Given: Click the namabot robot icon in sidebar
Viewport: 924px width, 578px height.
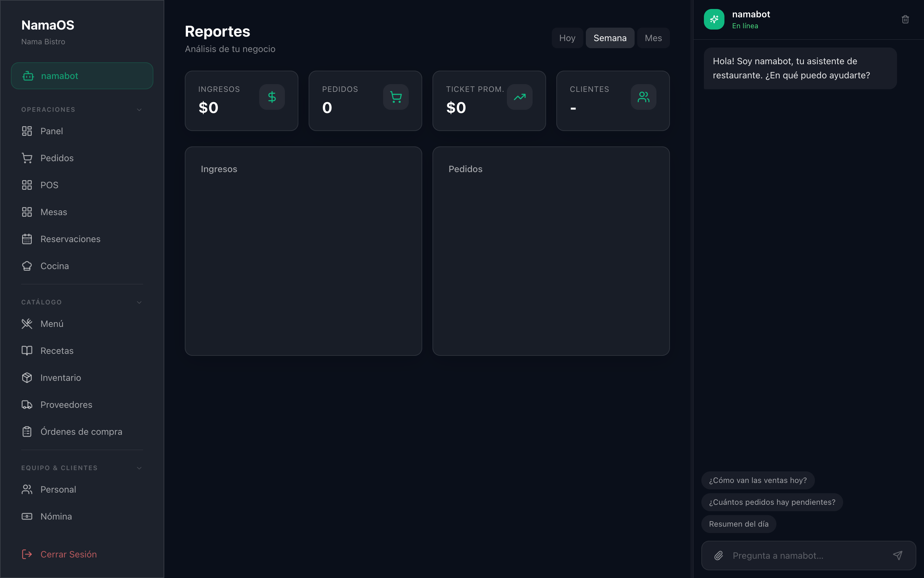Looking at the screenshot, I should 28,76.
